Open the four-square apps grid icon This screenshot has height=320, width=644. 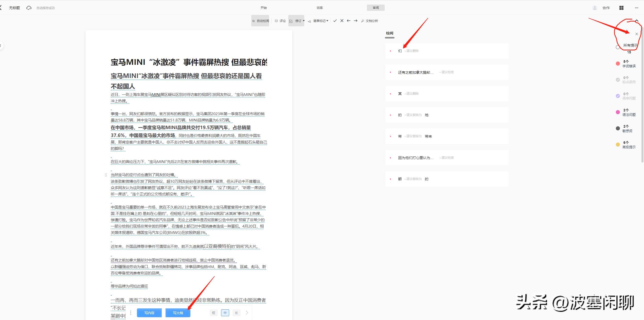[x=621, y=8]
